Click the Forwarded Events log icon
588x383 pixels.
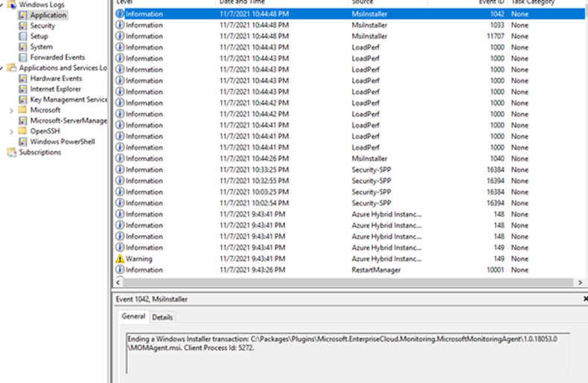coord(23,57)
